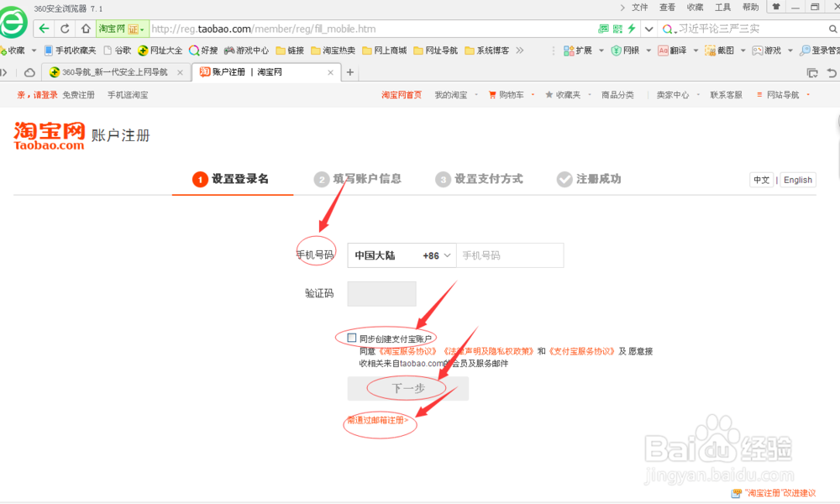Open the browser home page icon
This screenshot has height=504, width=840.
coord(86,29)
